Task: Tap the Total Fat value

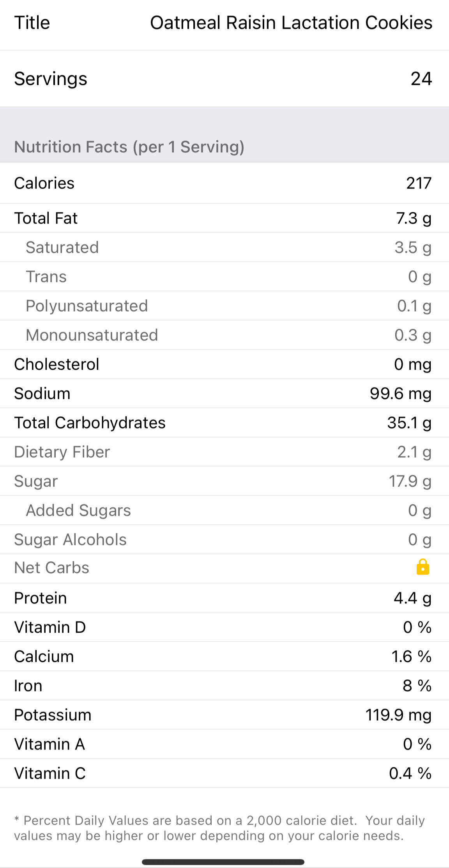Action: tap(414, 218)
